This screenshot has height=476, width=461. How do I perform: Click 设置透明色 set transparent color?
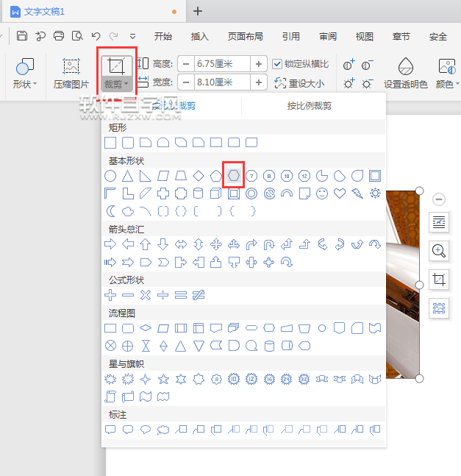pos(406,73)
